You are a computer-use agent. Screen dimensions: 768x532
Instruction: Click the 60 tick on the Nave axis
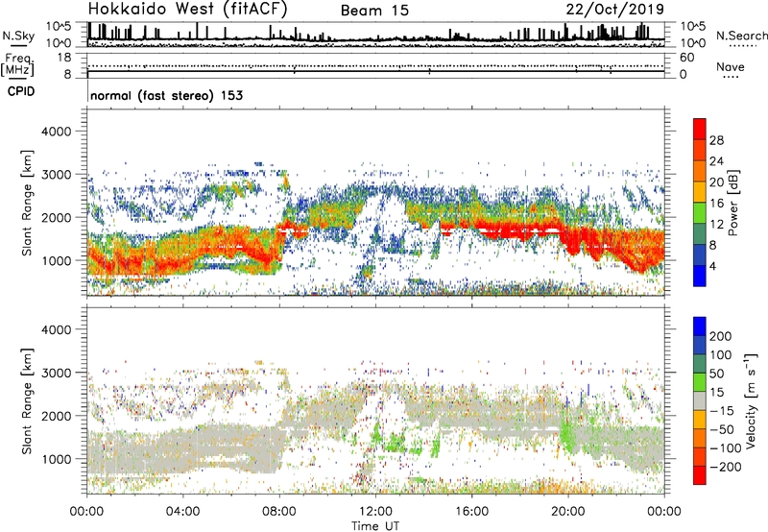click(686, 58)
